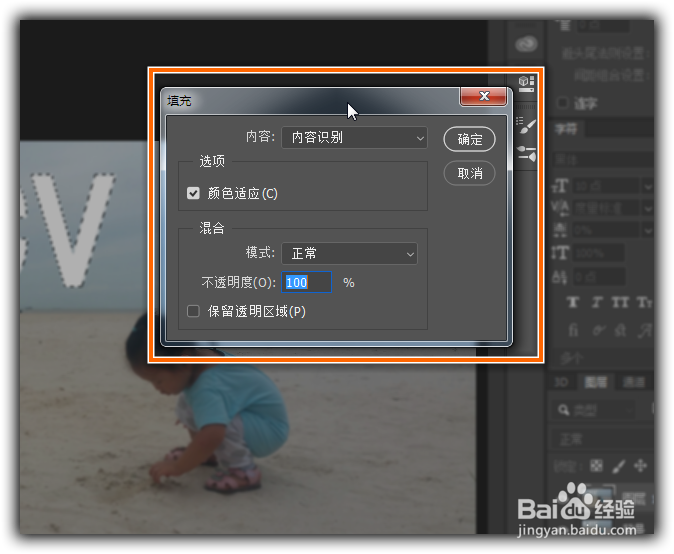This screenshot has height=554, width=674.
Task: Toggle small caps Tr button
Action: [x=644, y=302]
